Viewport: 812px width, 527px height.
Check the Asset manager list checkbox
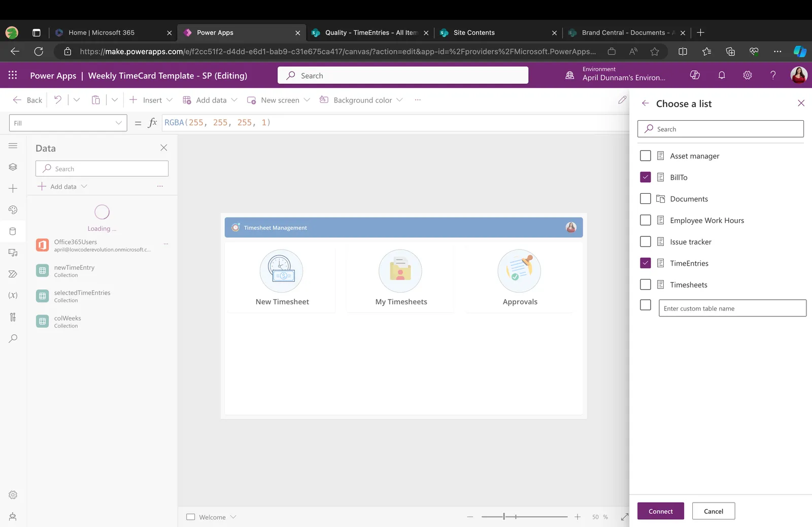coord(646,156)
